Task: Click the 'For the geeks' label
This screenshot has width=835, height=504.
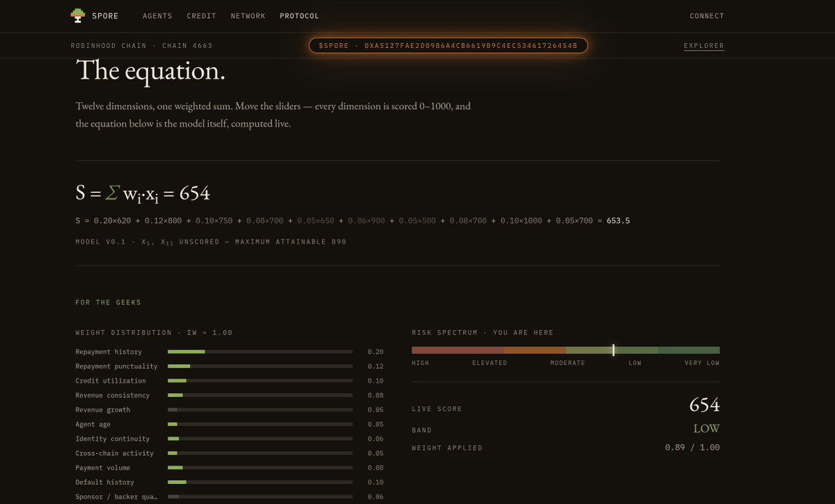Action: coord(109,302)
